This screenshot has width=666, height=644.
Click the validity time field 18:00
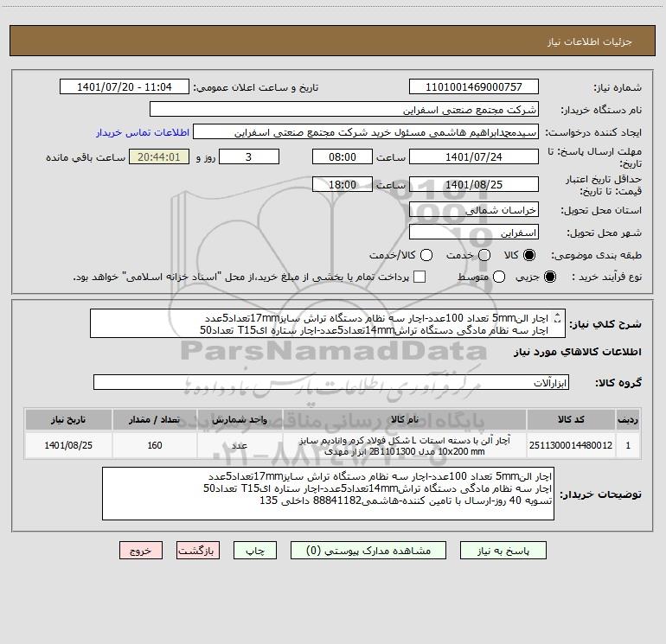343,184
